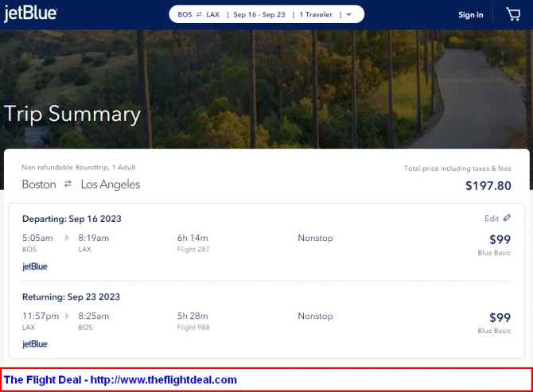
Task: Click arrow between 11:57pm and 8:25am
Action: pos(67,316)
